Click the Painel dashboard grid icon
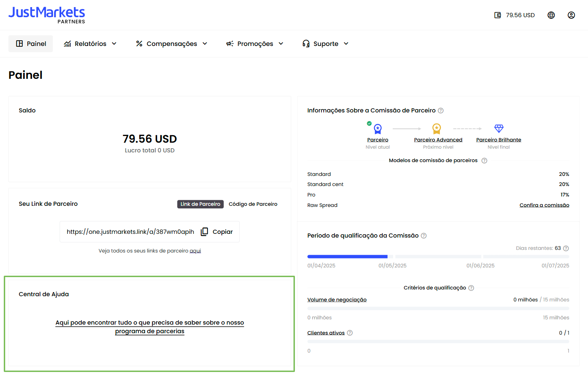The height and width of the screenshot is (378, 588). point(19,44)
